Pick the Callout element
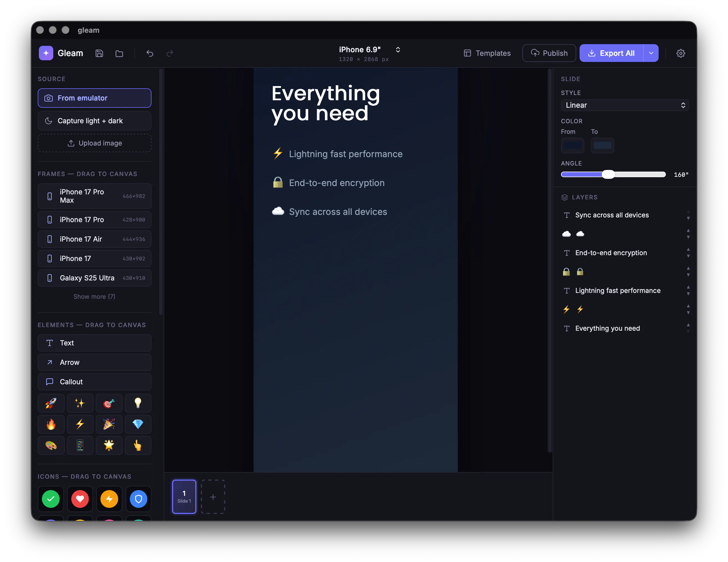The width and height of the screenshot is (728, 562). tap(94, 382)
